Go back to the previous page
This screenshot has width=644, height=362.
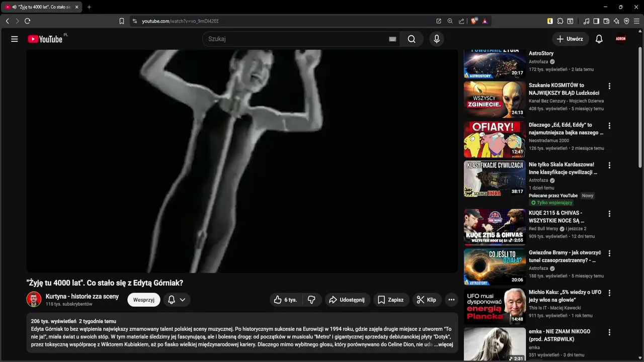click(7, 21)
